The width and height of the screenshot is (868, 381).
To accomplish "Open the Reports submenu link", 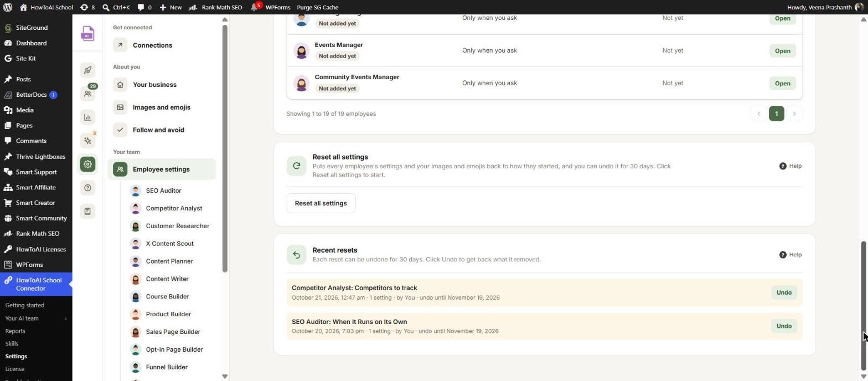I will point(15,331).
